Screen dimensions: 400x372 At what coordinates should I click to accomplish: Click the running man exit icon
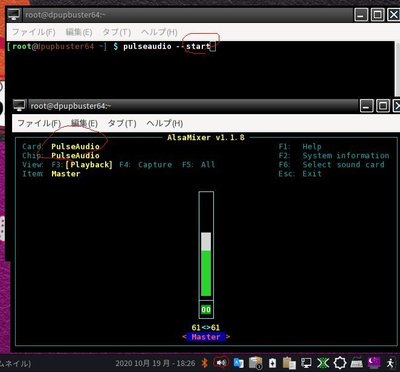click(x=390, y=363)
